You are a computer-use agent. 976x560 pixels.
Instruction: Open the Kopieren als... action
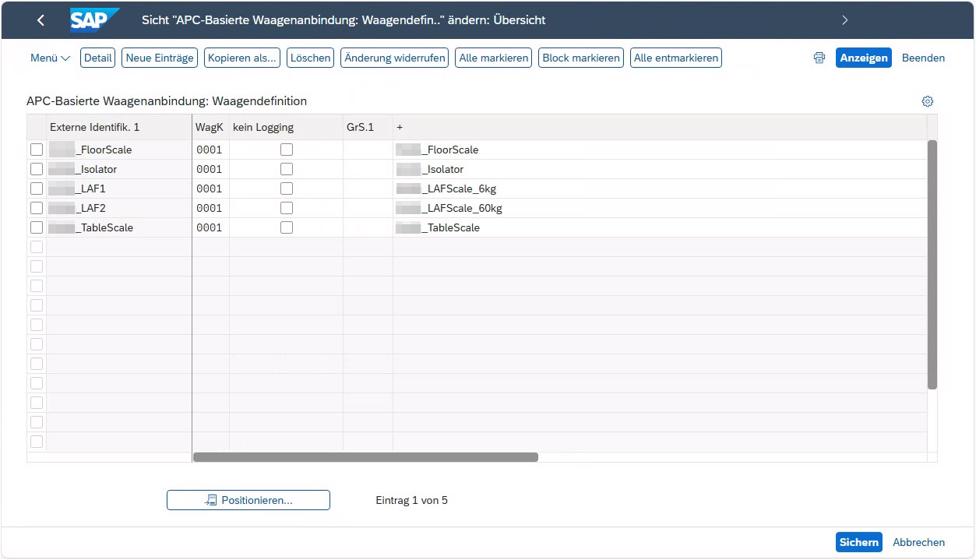[x=242, y=58]
